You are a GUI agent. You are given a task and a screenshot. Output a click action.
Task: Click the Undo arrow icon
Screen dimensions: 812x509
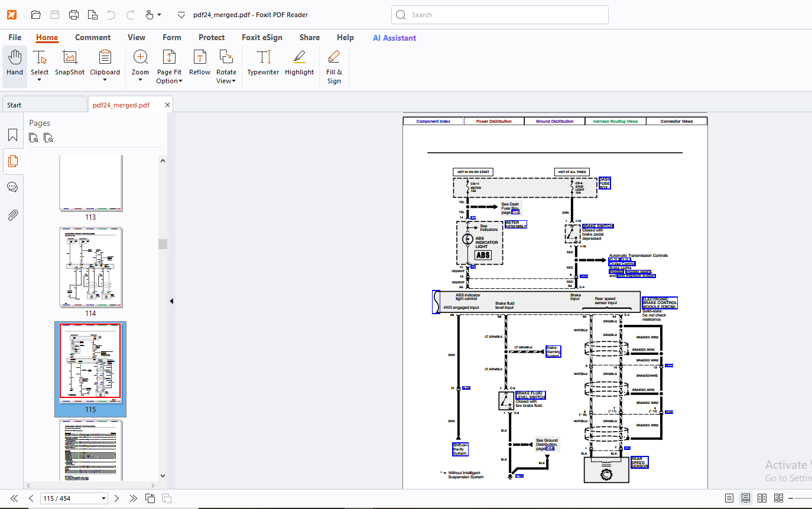coord(111,15)
